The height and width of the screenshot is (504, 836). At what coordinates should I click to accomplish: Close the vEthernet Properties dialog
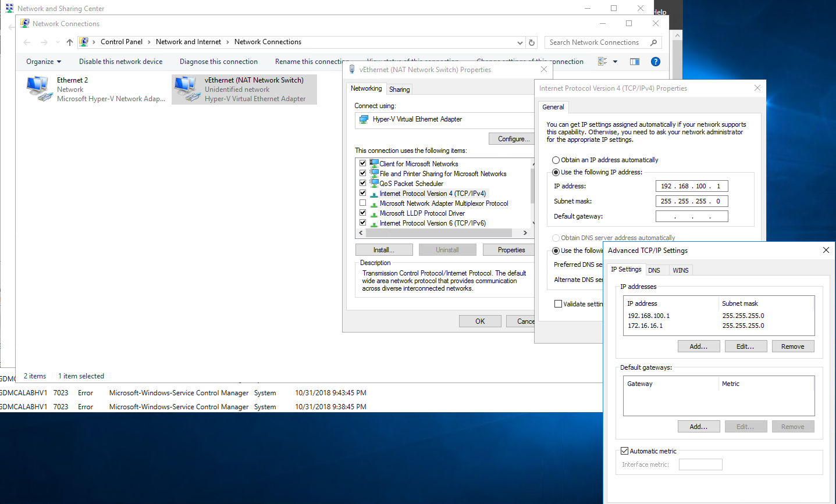click(x=544, y=69)
